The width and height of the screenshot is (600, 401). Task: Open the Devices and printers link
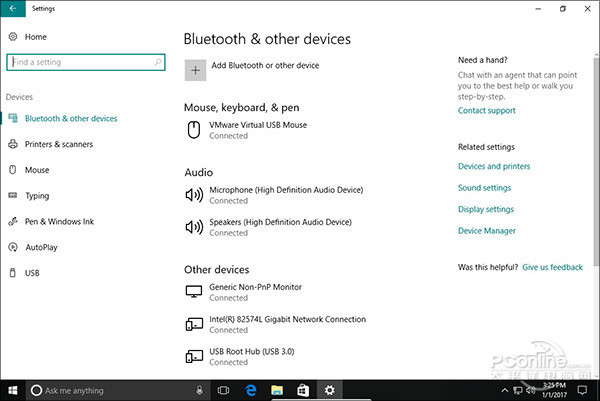[494, 167]
